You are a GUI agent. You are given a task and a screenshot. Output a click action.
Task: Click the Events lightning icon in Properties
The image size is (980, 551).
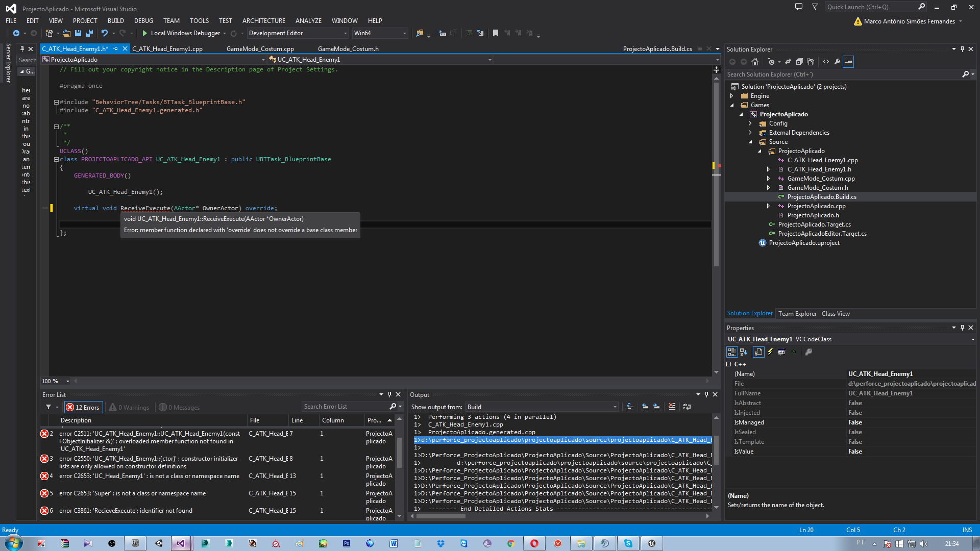(770, 352)
